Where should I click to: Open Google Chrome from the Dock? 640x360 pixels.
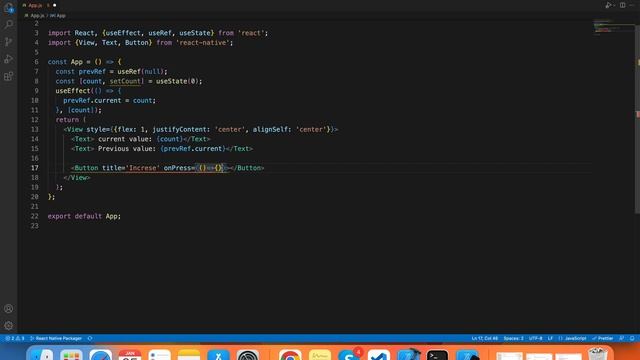click(290, 354)
